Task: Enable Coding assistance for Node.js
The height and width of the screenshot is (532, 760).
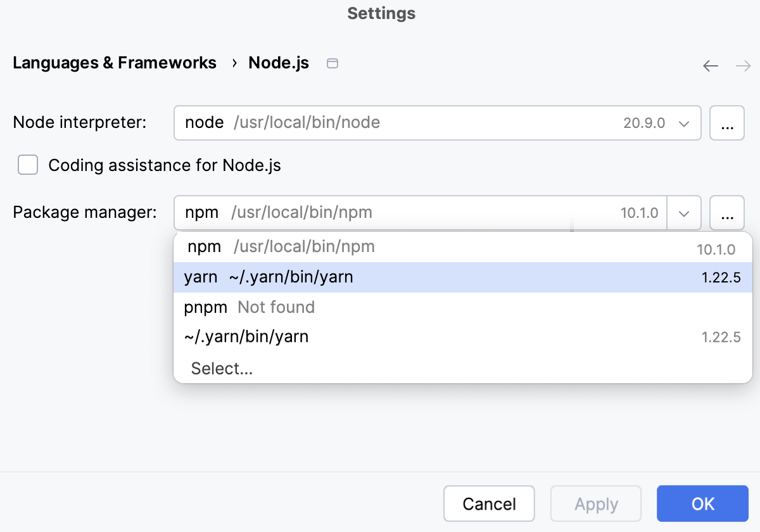Action: click(28, 165)
